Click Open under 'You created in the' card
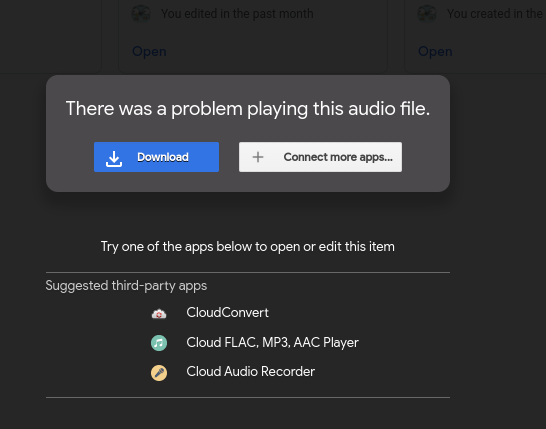Image resolution: width=546 pixels, height=429 pixels. tap(435, 52)
